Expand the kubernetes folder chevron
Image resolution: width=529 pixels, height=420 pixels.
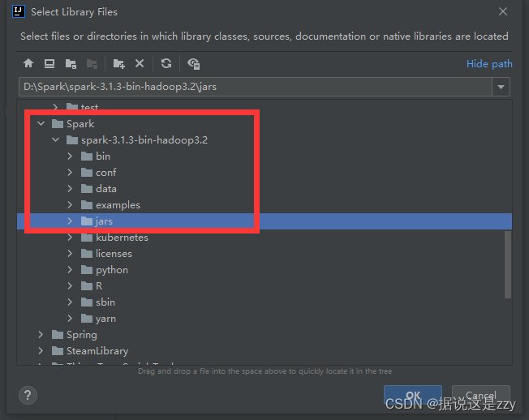point(70,238)
